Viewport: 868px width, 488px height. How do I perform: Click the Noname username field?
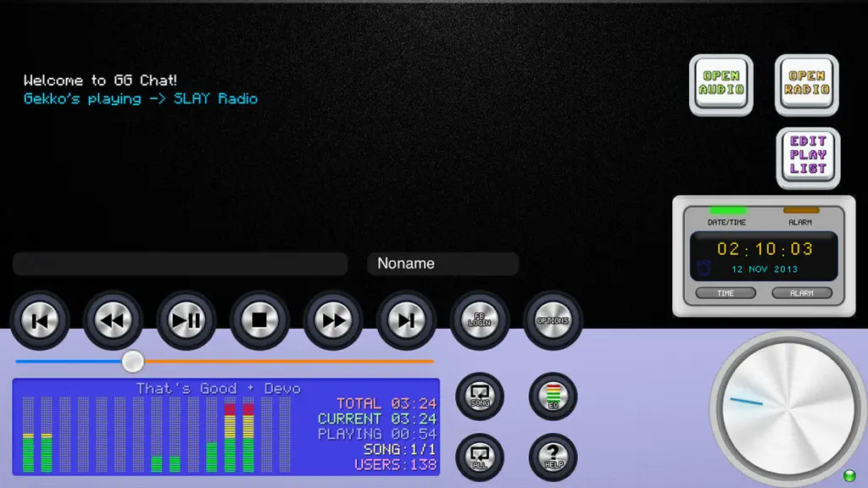point(442,263)
